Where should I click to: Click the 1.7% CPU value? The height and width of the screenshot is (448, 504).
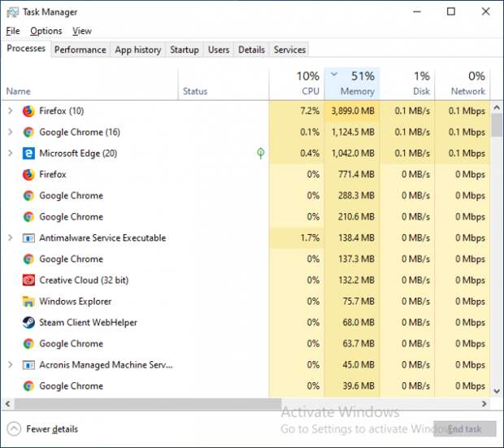point(310,238)
